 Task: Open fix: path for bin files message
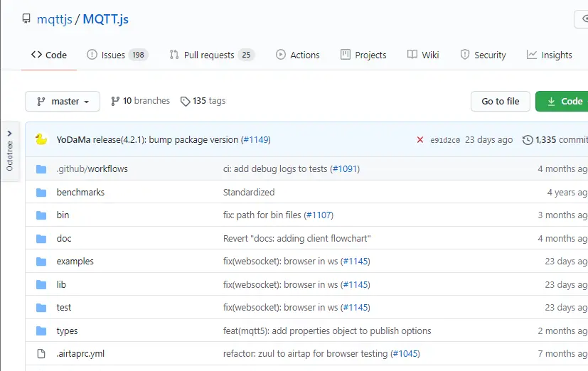point(262,215)
